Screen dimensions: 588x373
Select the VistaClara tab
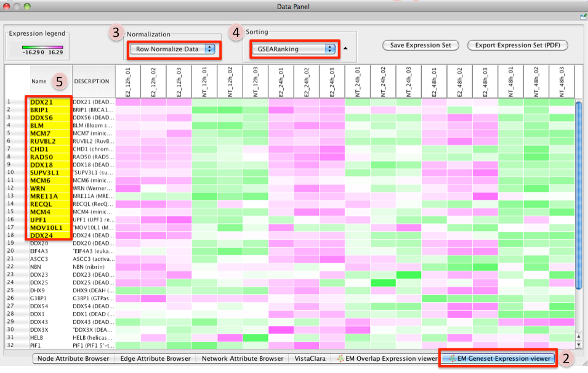(311, 358)
